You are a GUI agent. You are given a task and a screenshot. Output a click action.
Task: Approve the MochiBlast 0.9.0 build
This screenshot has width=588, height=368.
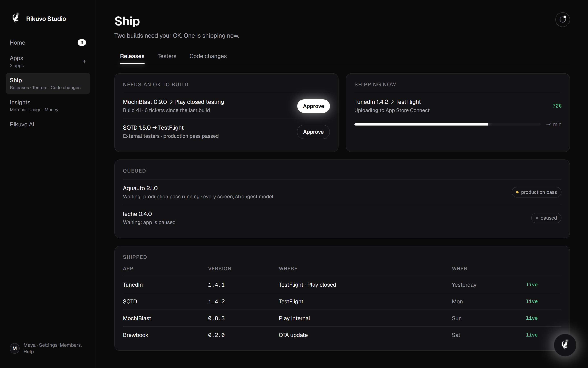point(313,106)
